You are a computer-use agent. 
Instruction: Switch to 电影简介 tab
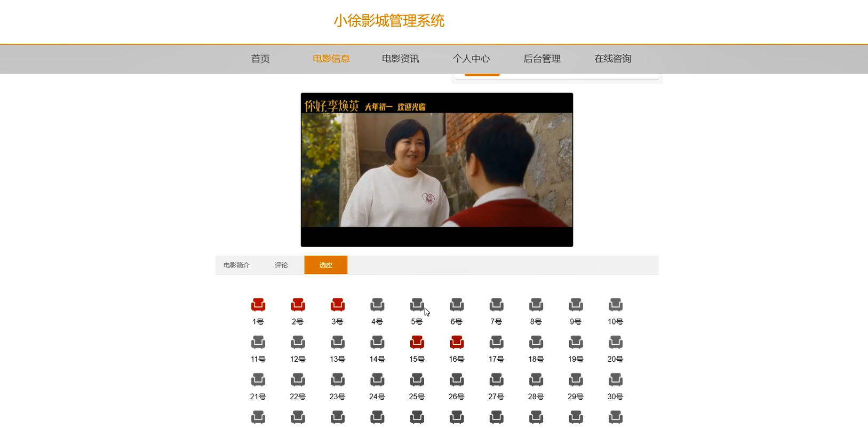click(x=236, y=265)
